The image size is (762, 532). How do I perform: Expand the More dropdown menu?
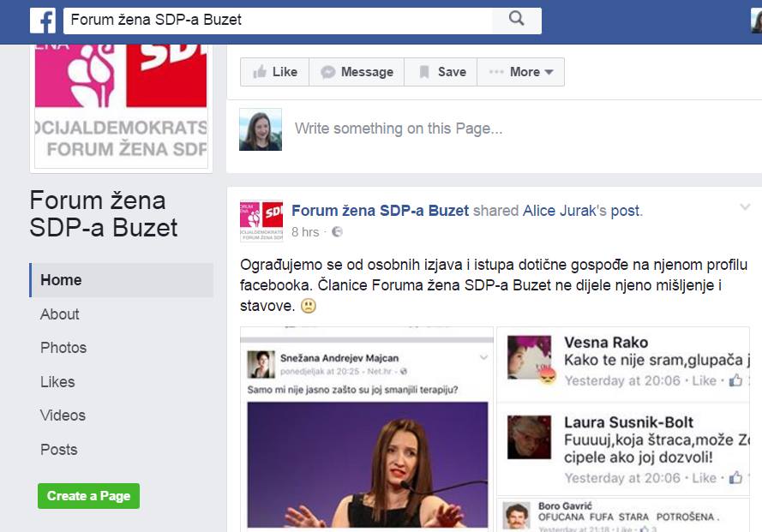point(520,72)
